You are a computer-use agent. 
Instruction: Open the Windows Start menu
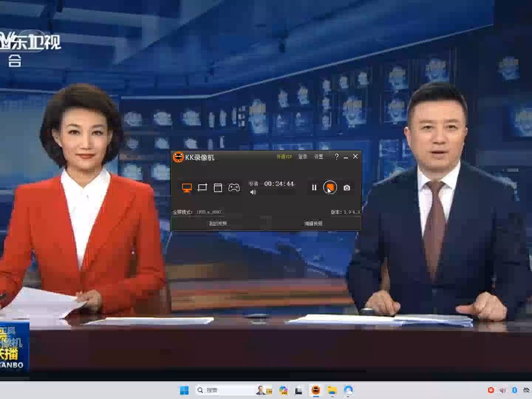tap(184, 390)
